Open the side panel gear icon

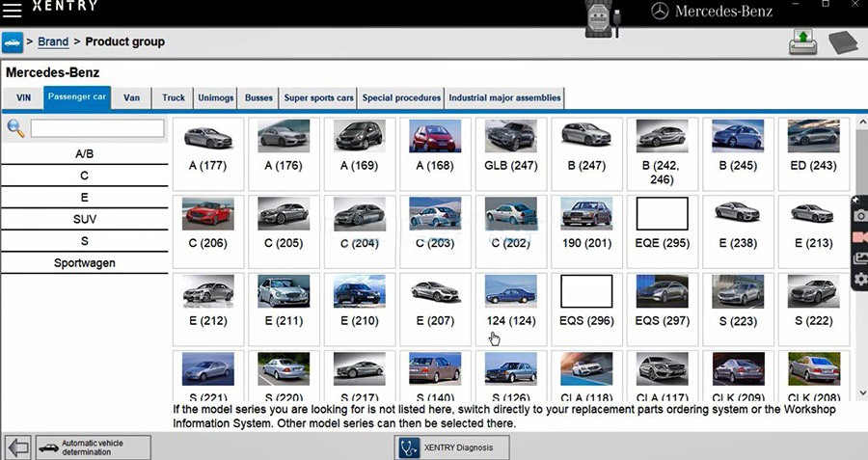click(860, 279)
